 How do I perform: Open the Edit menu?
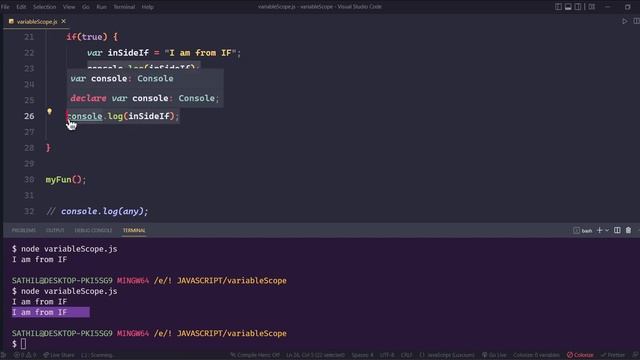point(21,7)
